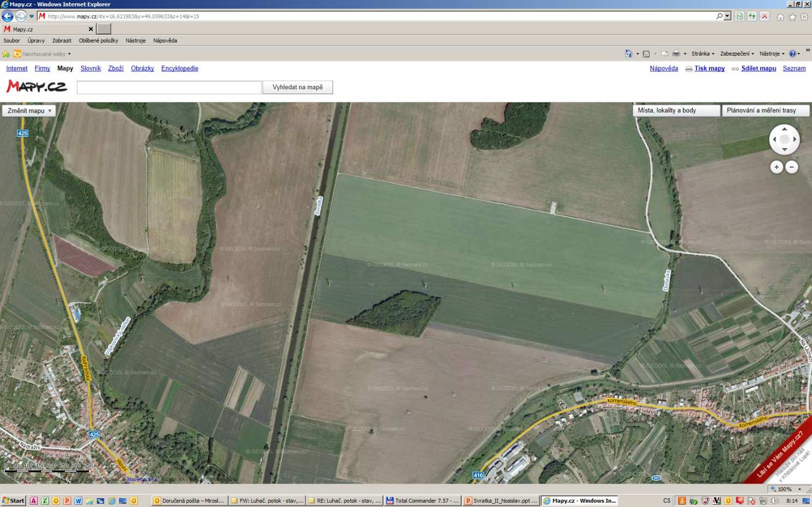Click the red Stop loading icon
The width and height of the screenshot is (812, 507).
(x=765, y=16)
